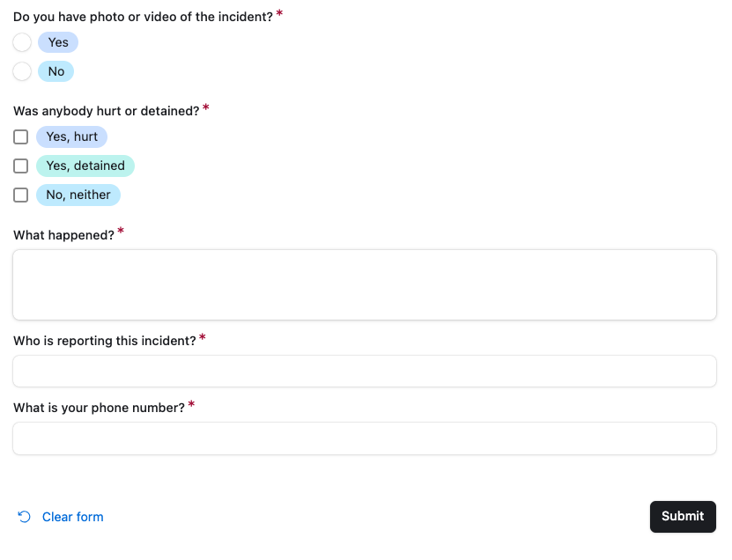
Task: Tick the "Yes, detained" checkbox
Action: coord(21,166)
